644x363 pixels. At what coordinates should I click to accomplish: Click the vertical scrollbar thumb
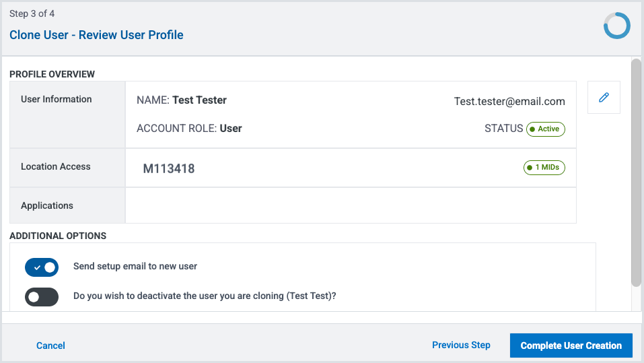coord(636,172)
